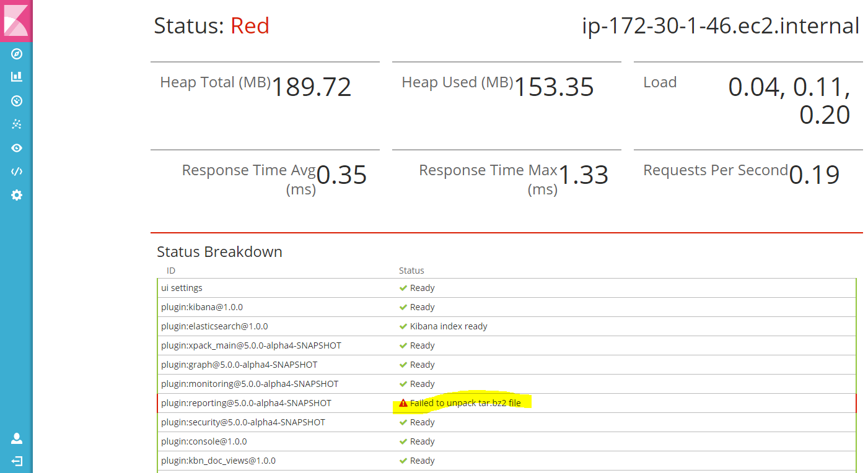The height and width of the screenshot is (473, 868).
Task: Click the green check beside Kibana index ready
Action: (x=403, y=326)
